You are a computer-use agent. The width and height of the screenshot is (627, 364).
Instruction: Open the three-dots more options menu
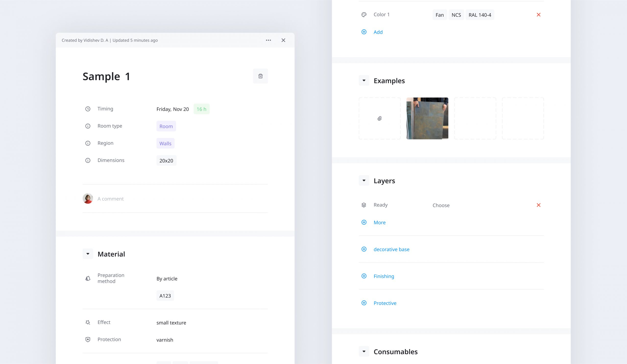pos(268,40)
